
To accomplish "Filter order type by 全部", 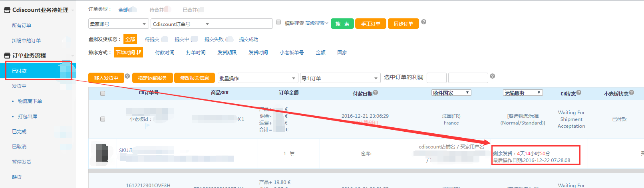I will [123, 9].
